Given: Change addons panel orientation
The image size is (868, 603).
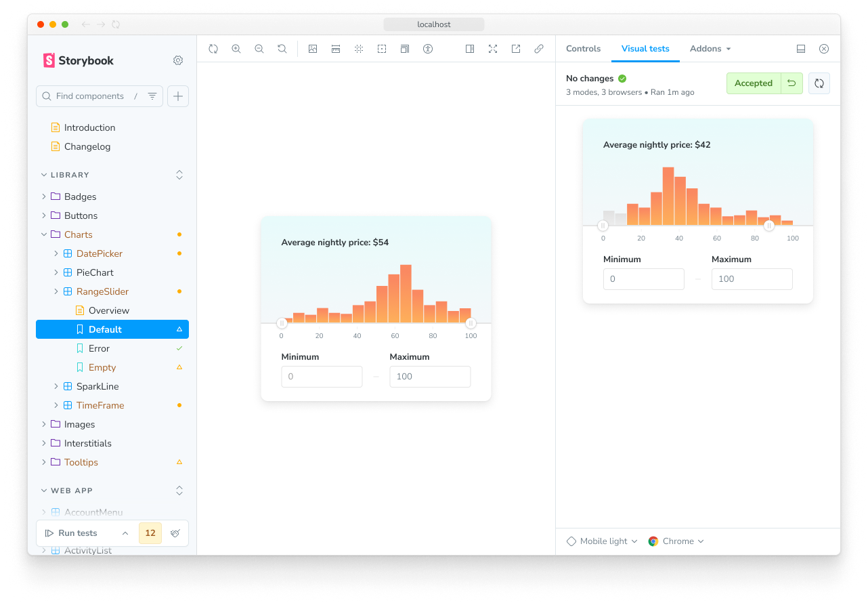Looking at the screenshot, I should pyautogui.click(x=801, y=49).
